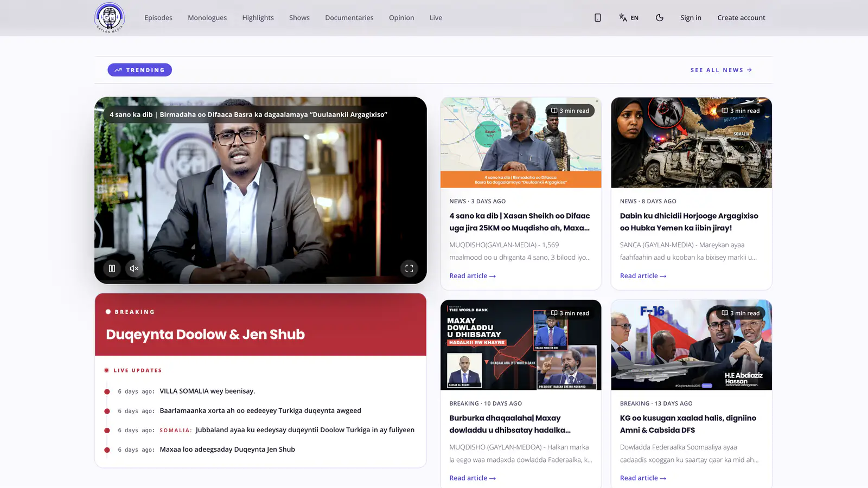Open update Maxaa loo adeegsaday Duqeynta Jen Shub
This screenshot has width=868, height=488.
(x=227, y=450)
